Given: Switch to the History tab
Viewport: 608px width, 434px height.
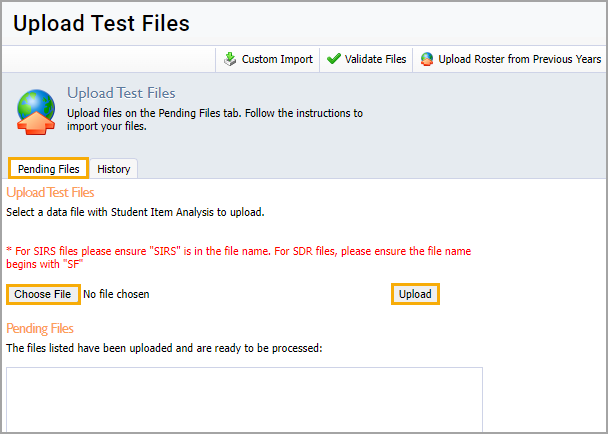Looking at the screenshot, I should tap(114, 169).
